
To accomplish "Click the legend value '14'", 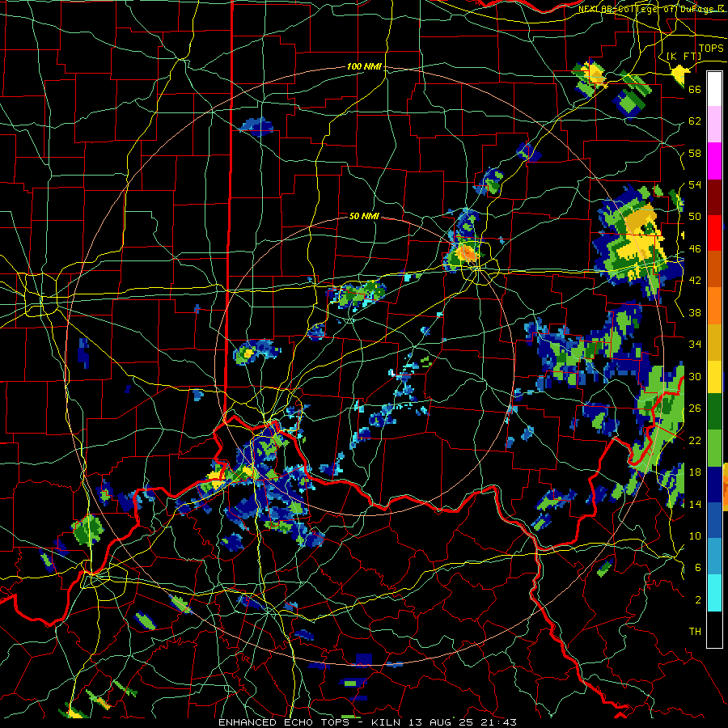I will (x=695, y=504).
